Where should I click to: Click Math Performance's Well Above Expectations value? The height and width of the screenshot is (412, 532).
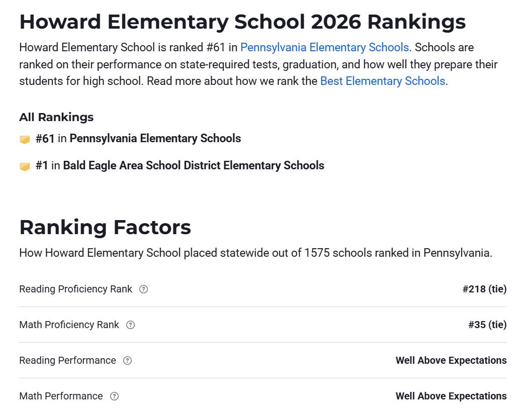(x=451, y=396)
